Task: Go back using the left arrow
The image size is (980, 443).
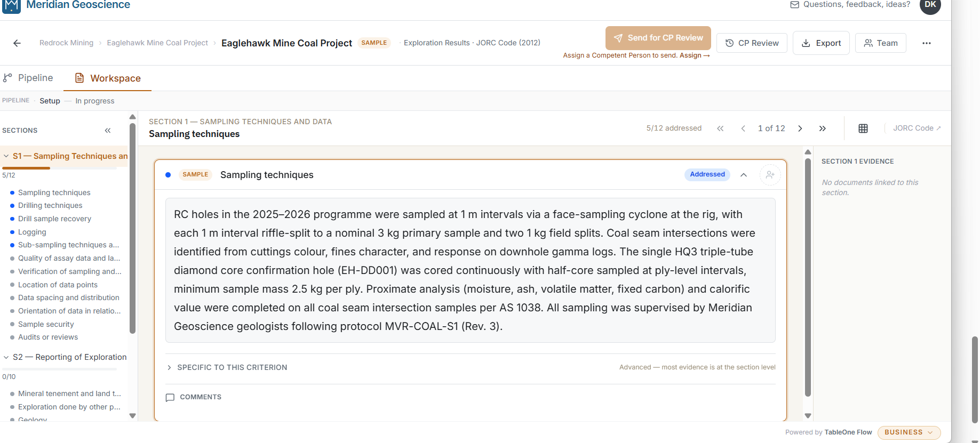Action: (17, 43)
